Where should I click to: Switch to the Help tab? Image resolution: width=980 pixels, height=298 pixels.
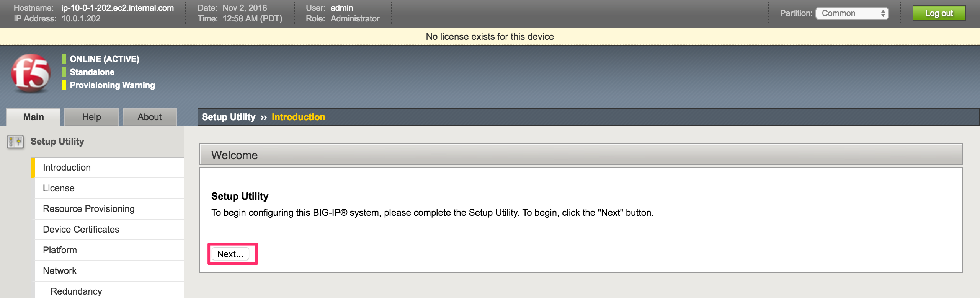tap(91, 117)
